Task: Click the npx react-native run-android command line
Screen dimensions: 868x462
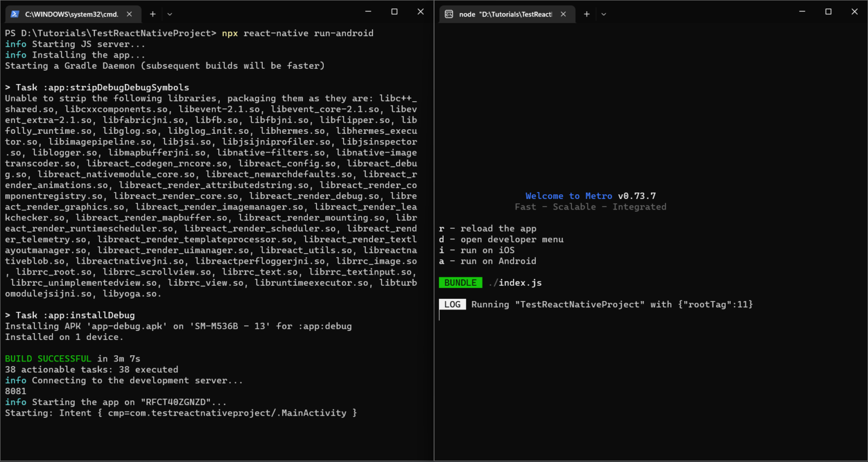Action: point(297,33)
